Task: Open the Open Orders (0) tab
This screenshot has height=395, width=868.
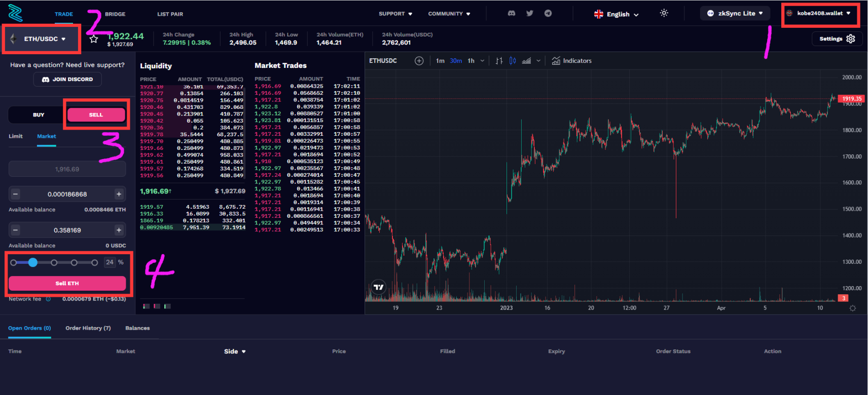Action: click(29, 328)
